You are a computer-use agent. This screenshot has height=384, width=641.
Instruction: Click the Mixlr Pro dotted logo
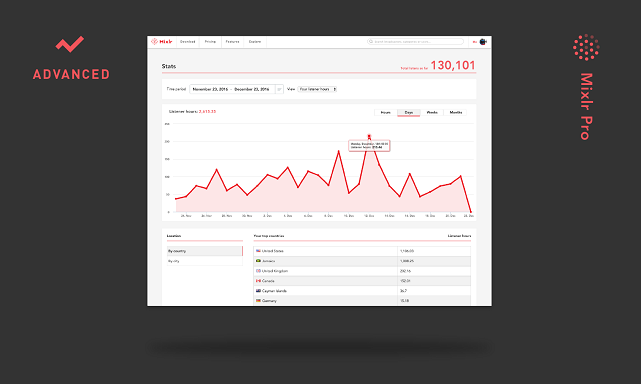point(586,47)
